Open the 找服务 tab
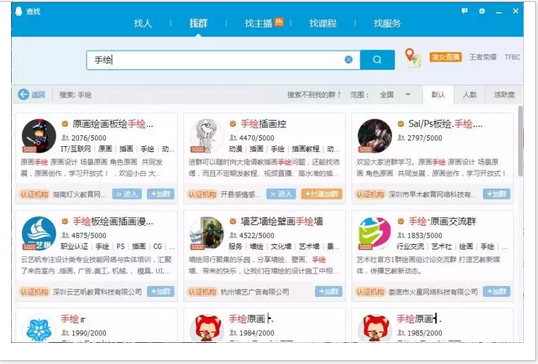 pos(387,23)
